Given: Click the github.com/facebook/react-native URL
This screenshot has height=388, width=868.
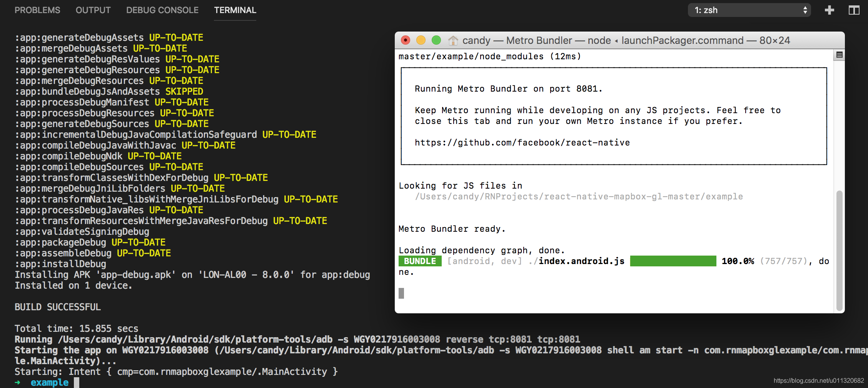Looking at the screenshot, I should tap(522, 143).
